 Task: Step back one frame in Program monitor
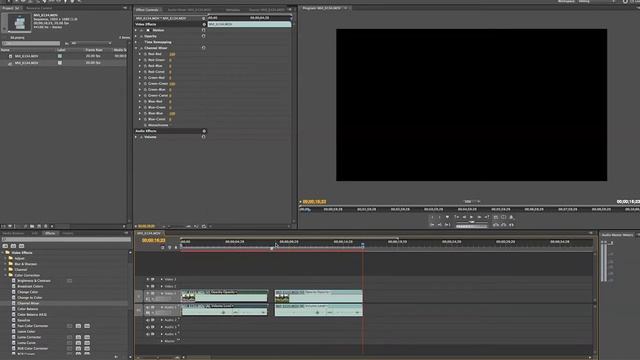[464, 217]
